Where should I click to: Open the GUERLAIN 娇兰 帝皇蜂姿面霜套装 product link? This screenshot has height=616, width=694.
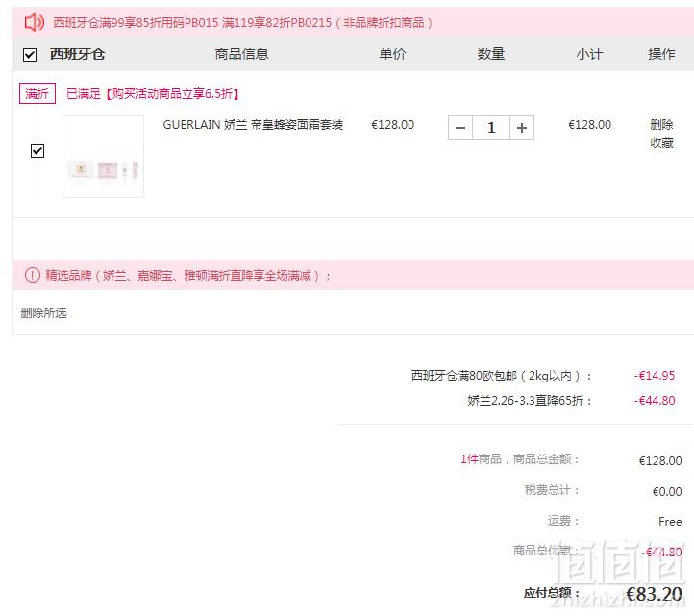point(253,125)
